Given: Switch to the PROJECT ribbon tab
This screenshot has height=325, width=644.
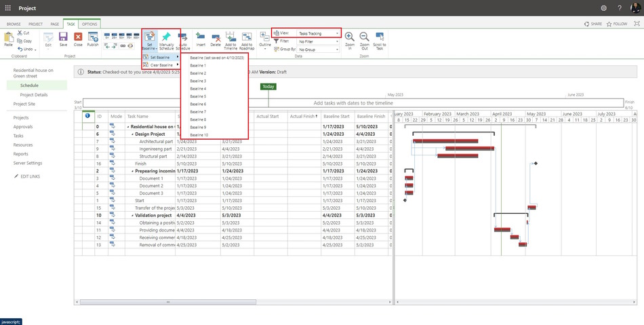Looking at the screenshot, I should (x=35, y=24).
